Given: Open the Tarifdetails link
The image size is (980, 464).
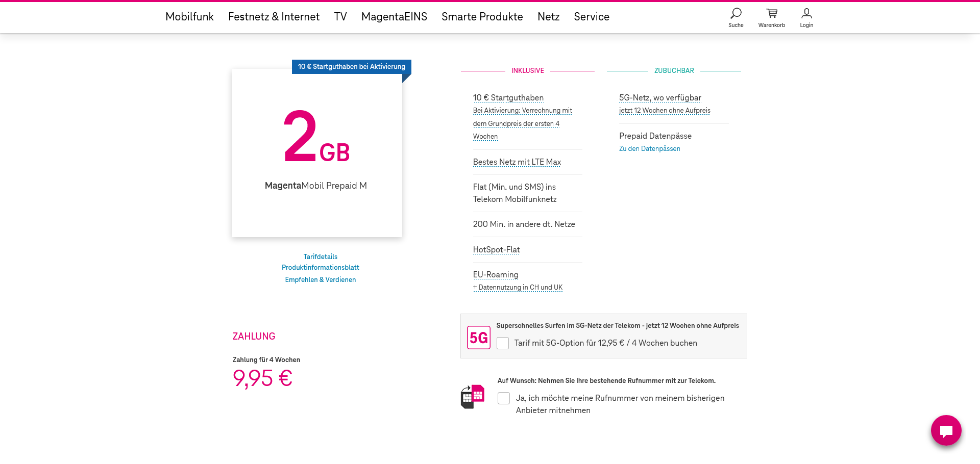Looking at the screenshot, I should (320, 256).
